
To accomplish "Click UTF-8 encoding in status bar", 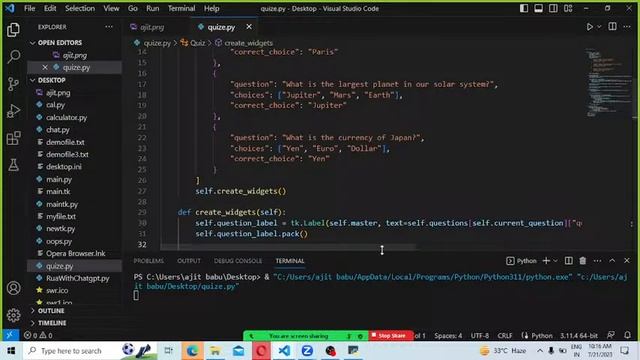I will [x=480, y=336].
